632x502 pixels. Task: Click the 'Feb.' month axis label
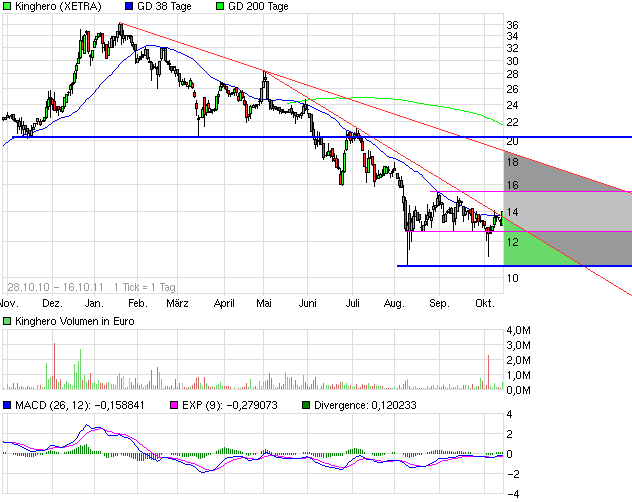tap(138, 303)
